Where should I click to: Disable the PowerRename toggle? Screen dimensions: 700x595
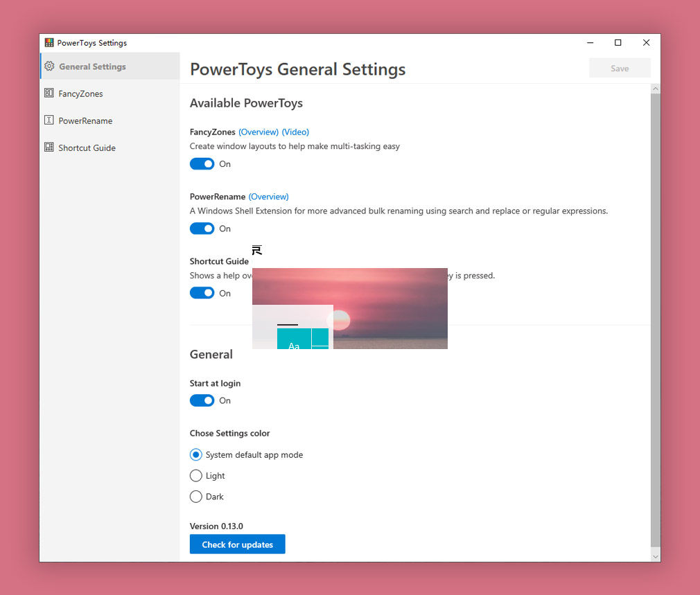202,229
